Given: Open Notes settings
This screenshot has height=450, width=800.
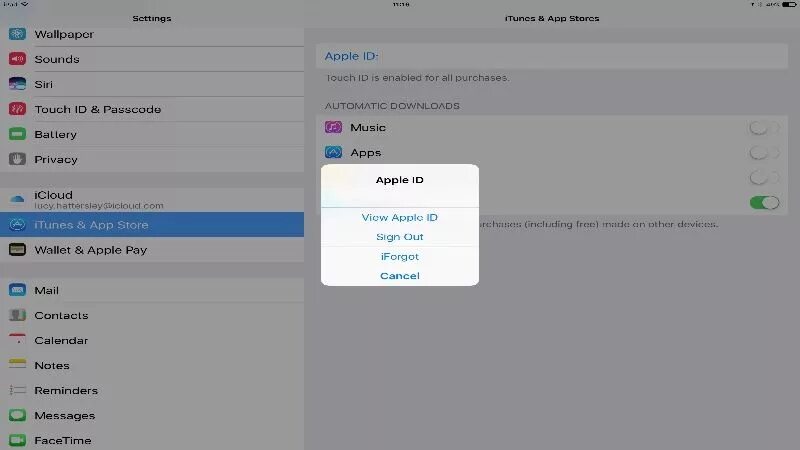Looking at the screenshot, I should pos(152,365).
